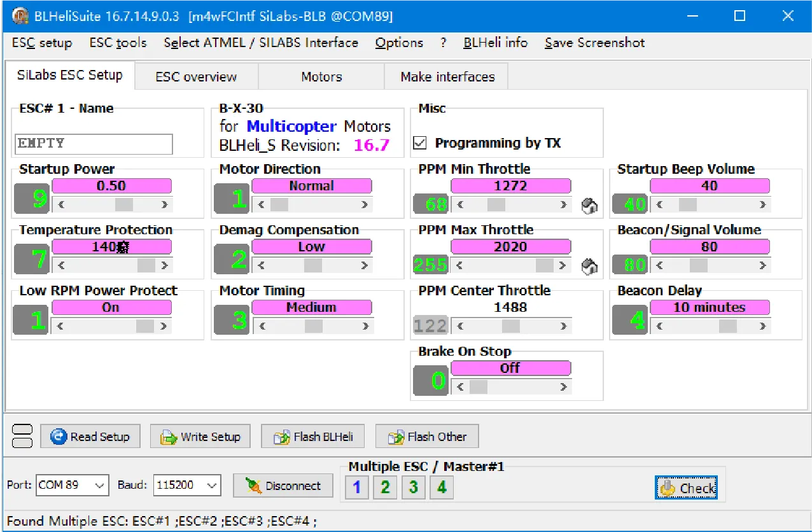Image resolution: width=812 pixels, height=532 pixels.
Task: Click Save Screenshot in the menu bar
Action: [593, 43]
